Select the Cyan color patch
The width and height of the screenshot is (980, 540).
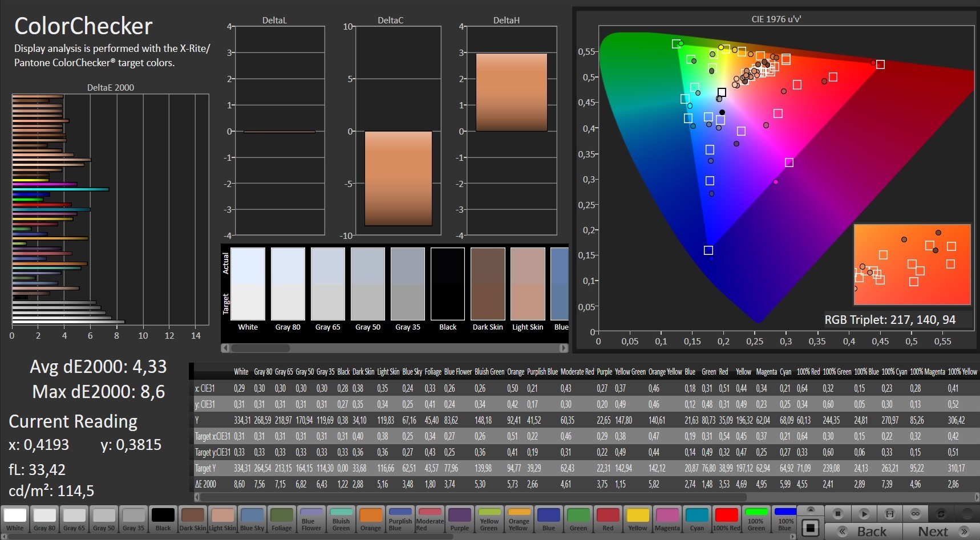coord(697,519)
